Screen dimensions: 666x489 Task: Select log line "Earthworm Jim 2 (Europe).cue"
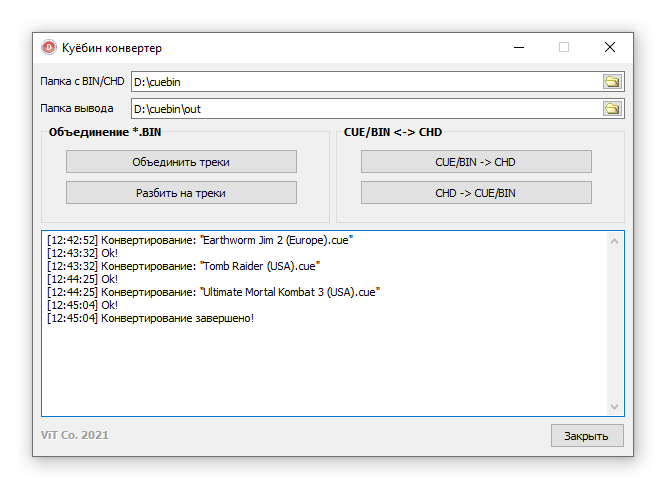pos(200,240)
